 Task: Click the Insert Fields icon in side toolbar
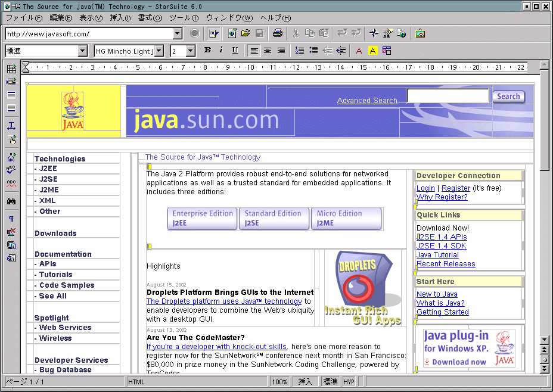(x=11, y=82)
